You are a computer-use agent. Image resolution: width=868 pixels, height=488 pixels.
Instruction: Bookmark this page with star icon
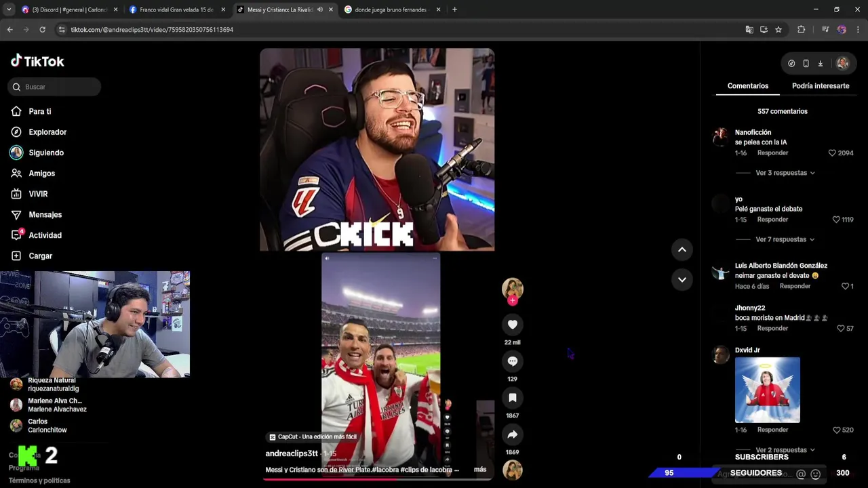click(778, 30)
